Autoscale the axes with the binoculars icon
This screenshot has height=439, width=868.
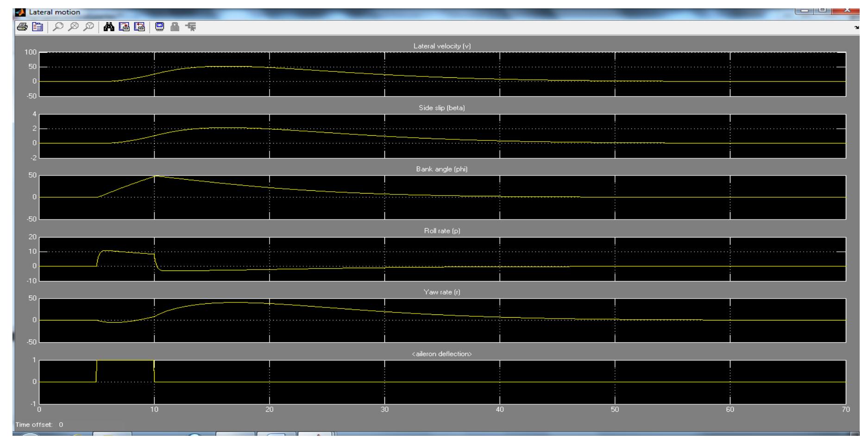[x=109, y=27]
